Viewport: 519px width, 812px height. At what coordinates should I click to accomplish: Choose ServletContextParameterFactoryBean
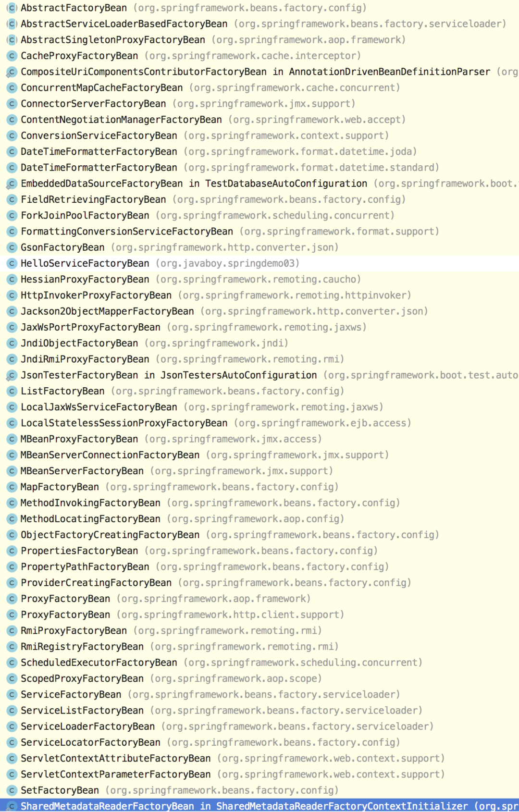259,774
